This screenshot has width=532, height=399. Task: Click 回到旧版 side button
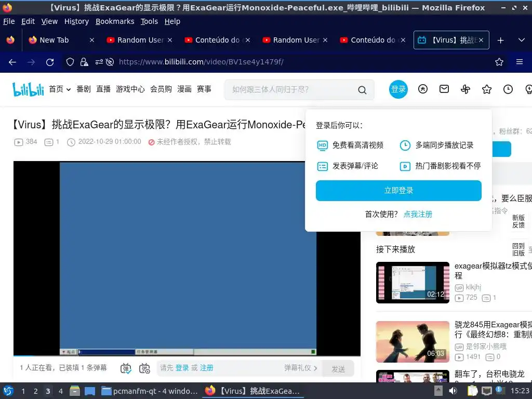coord(518,249)
